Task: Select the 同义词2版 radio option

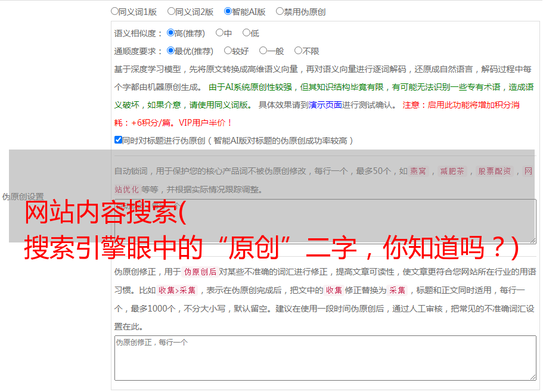Action: click(171, 11)
